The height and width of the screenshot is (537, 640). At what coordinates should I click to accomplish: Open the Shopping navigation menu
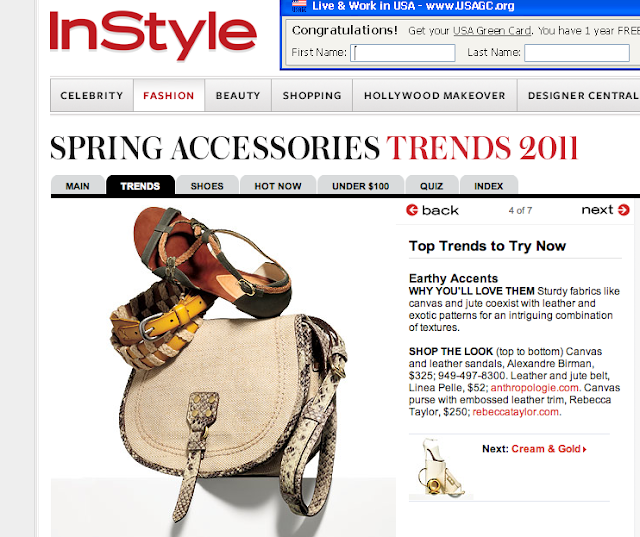point(312,95)
